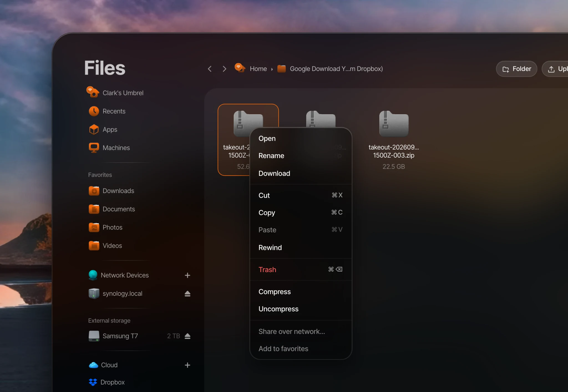Eject the synology.local device
The image size is (568, 392).
(187, 294)
